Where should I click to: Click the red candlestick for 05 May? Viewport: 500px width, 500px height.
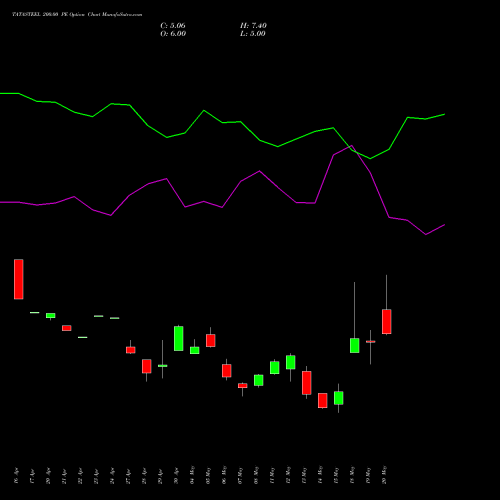(211, 340)
